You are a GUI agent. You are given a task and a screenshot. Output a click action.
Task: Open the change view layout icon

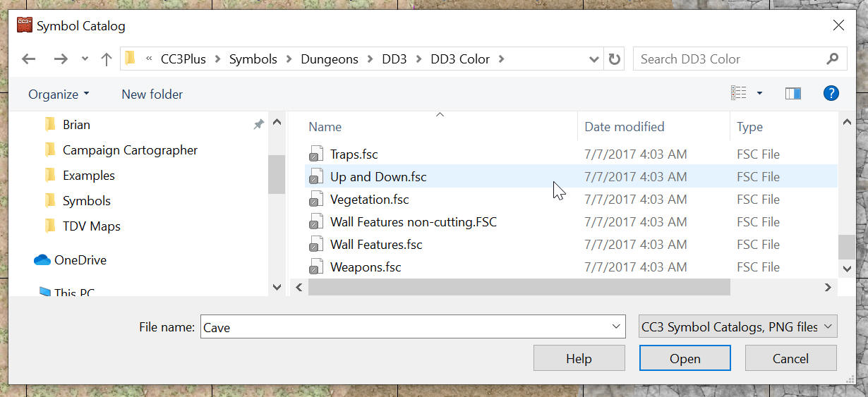coord(739,93)
